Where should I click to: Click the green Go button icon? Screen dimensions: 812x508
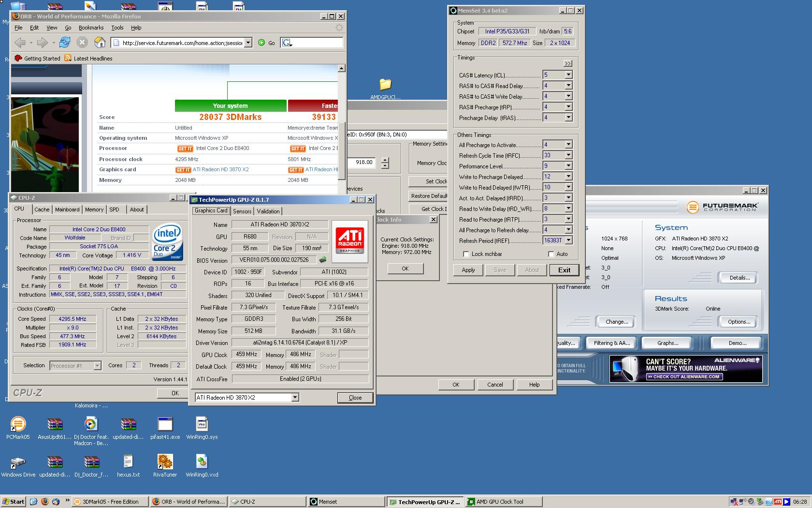coord(261,43)
